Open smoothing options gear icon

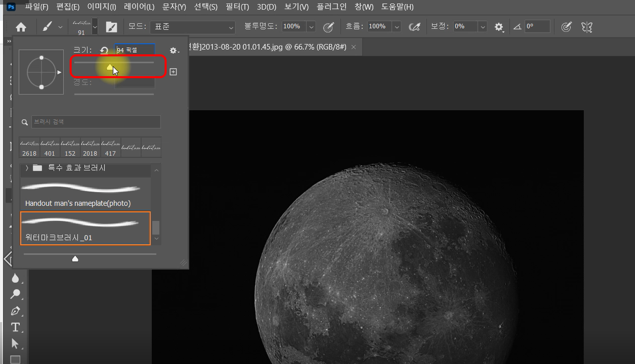pyautogui.click(x=499, y=27)
